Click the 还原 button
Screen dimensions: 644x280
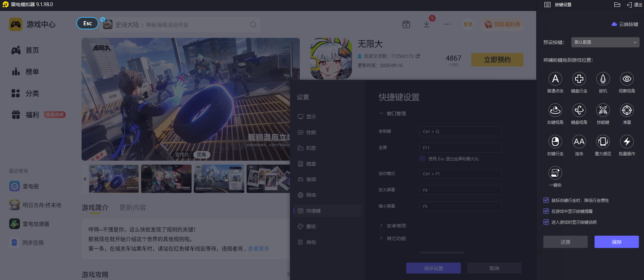566,242
